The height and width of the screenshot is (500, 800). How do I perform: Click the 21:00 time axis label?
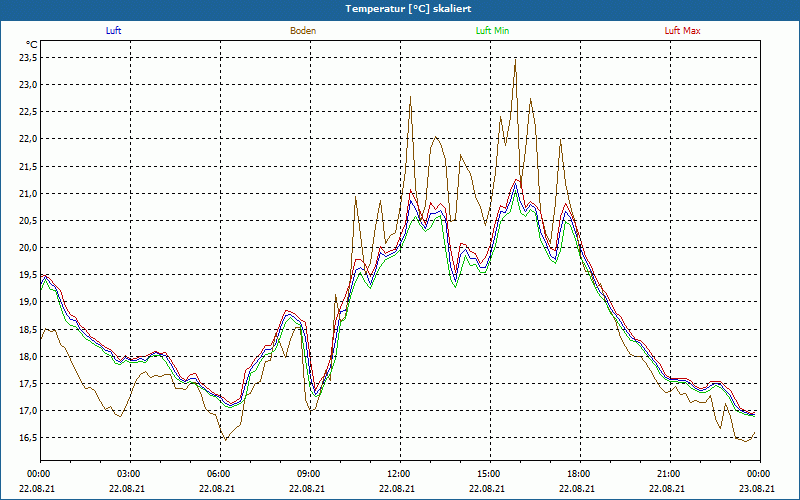(x=670, y=473)
